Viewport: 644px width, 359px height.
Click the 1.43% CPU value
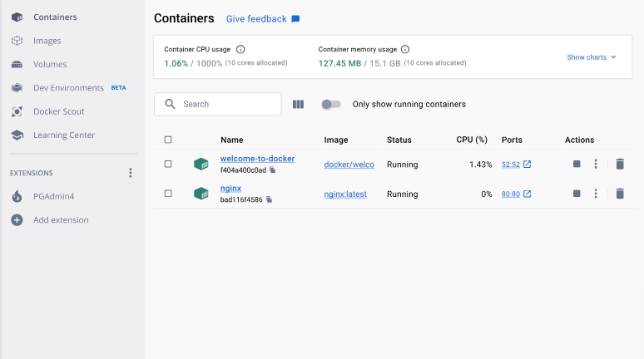point(481,165)
